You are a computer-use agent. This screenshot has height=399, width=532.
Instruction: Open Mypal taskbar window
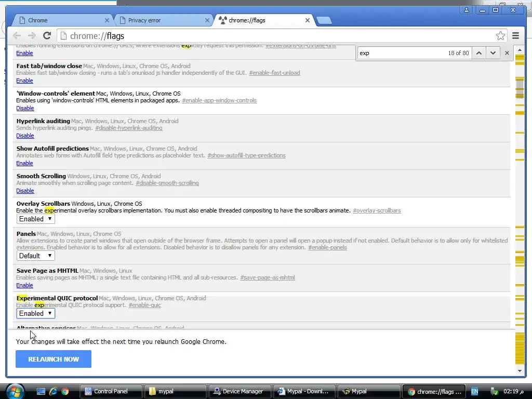click(x=368, y=392)
